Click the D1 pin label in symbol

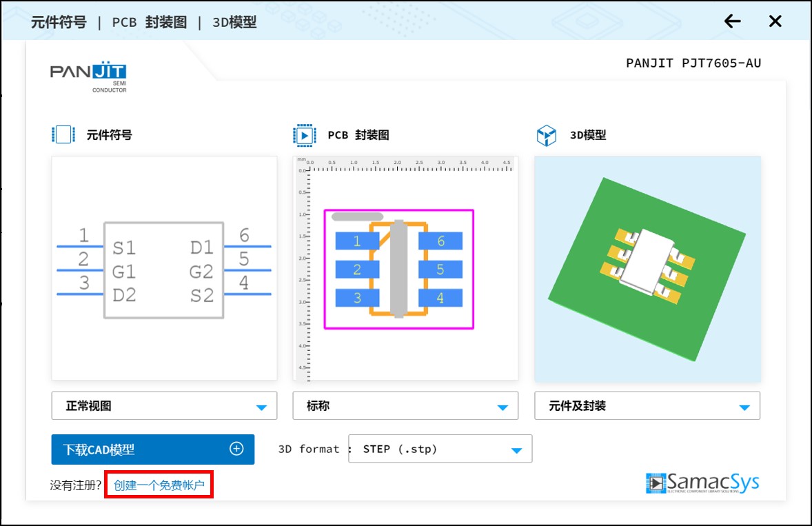[202, 247]
